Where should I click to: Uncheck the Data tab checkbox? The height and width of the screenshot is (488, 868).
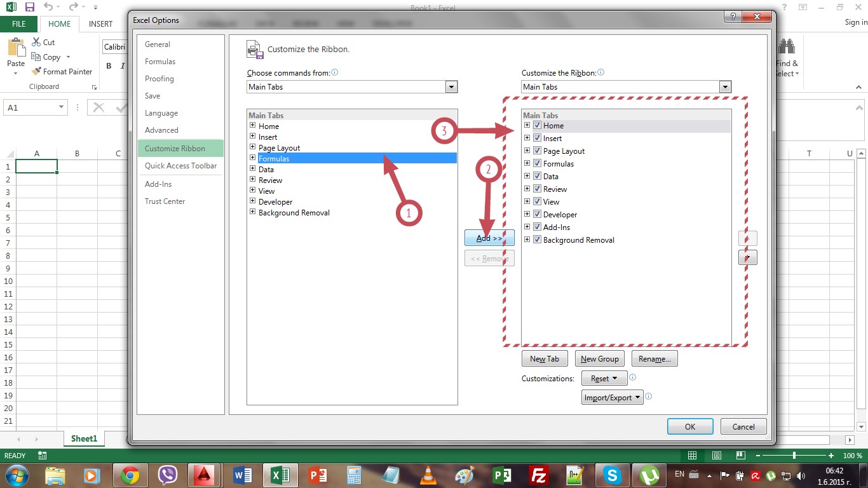tap(538, 177)
